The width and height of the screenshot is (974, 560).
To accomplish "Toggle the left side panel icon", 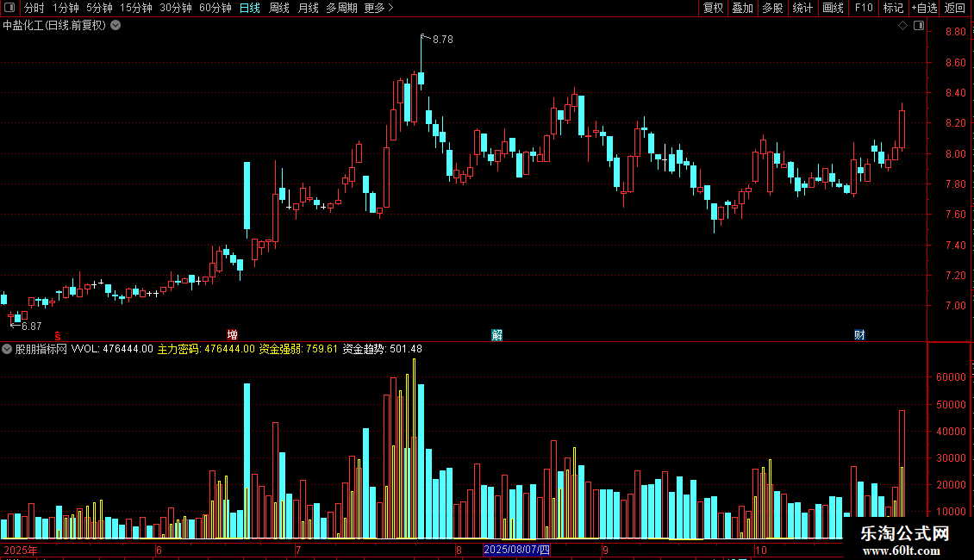I will (x=9, y=8).
